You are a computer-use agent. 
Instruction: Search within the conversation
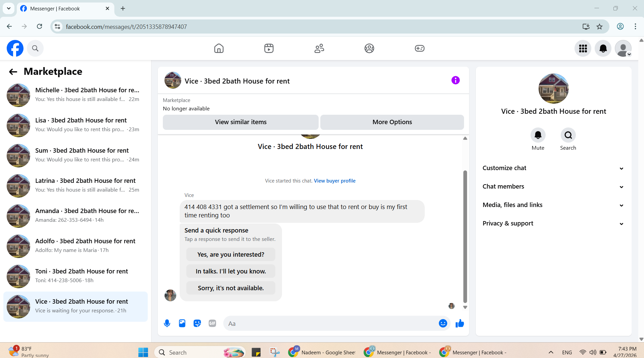[x=568, y=135]
